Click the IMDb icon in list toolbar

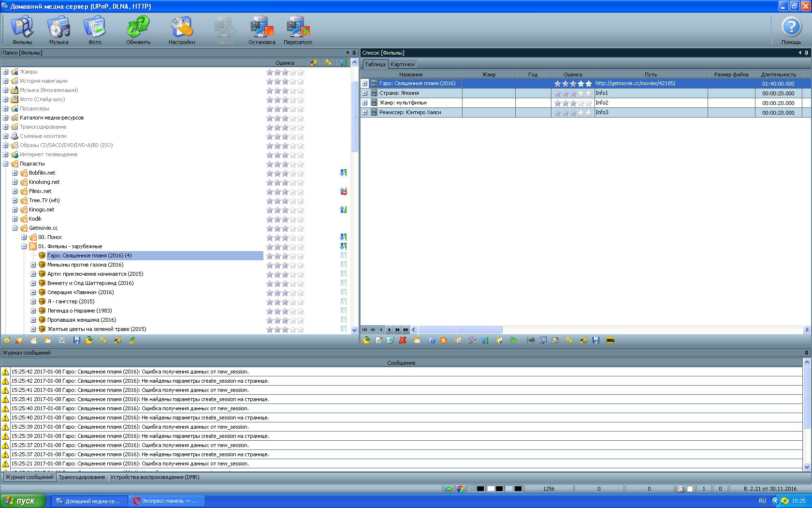tap(610, 341)
